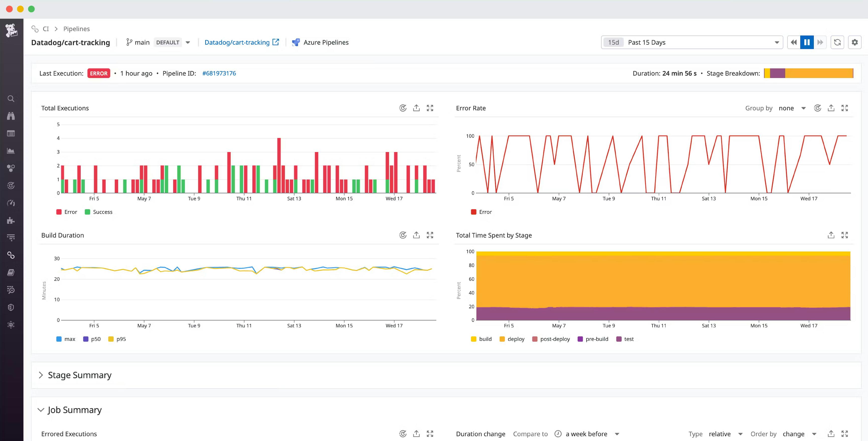Open the Logs notebook icon in sidebar
This screenshot has height=441, width=868.
(x=11, y=272)
